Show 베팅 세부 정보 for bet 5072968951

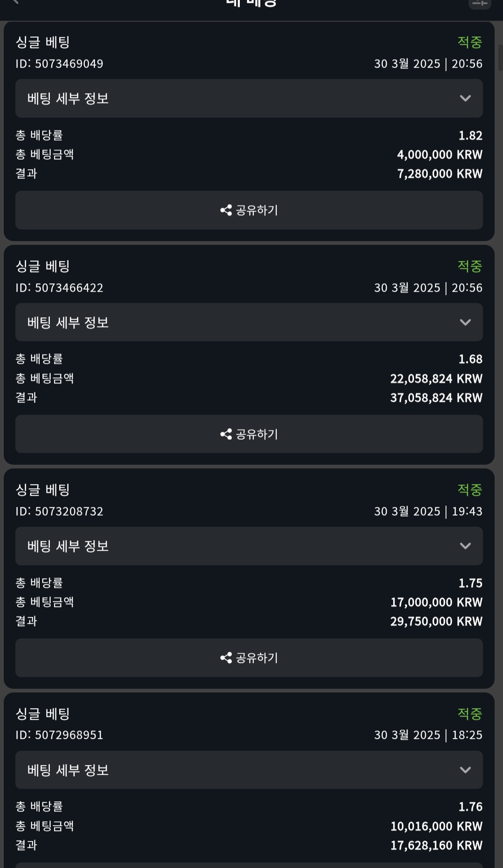click(x=465, y=770)
